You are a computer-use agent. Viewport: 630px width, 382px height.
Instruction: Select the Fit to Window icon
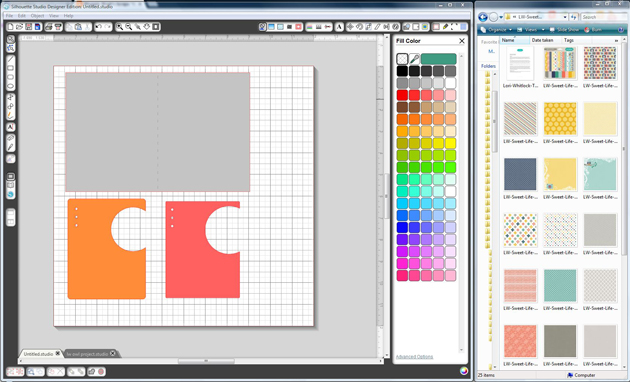155,27
